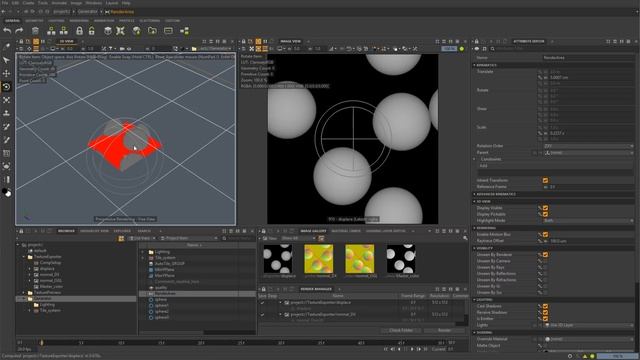Click the Render button in Render Manager
The image size is (640, 360).
[x=444, y=330]
